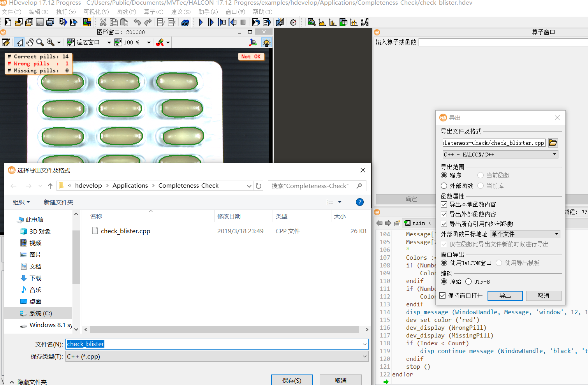This screenshot has height=385, width=588.
Task: Click the stop execution square icon
Action: pyautogui.click(x=243, y=22)
